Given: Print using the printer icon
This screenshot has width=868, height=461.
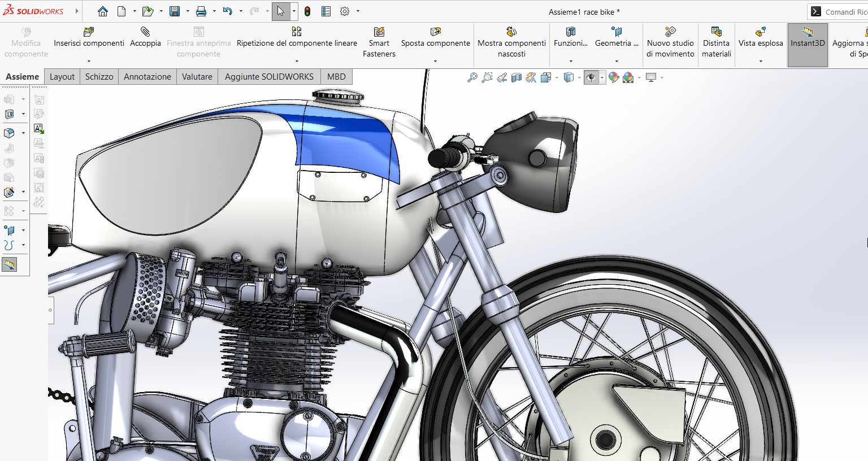Looking at the screenshot, I should pyautogui.click(x=201, y=11).
